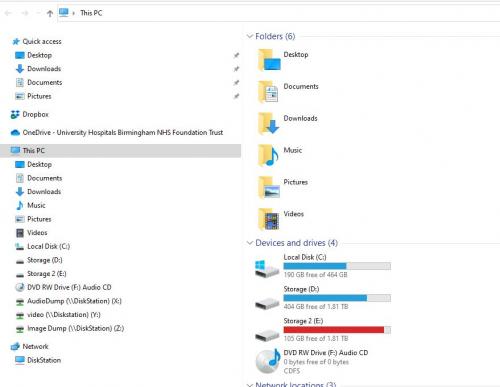Click the 'Folders (6)' header text
Image resolution: width=500 pixels, height=387 pixels.
point(275,36)
